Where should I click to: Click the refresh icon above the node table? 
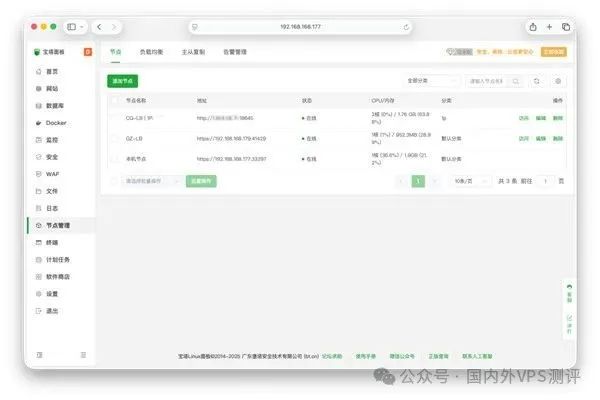tap(536, 81)
